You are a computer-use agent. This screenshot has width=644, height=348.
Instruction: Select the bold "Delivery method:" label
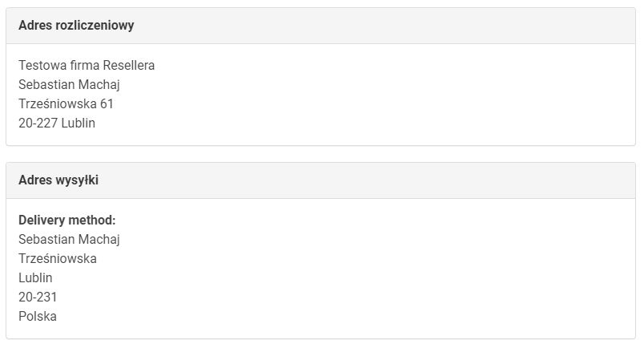click(67, 220)
